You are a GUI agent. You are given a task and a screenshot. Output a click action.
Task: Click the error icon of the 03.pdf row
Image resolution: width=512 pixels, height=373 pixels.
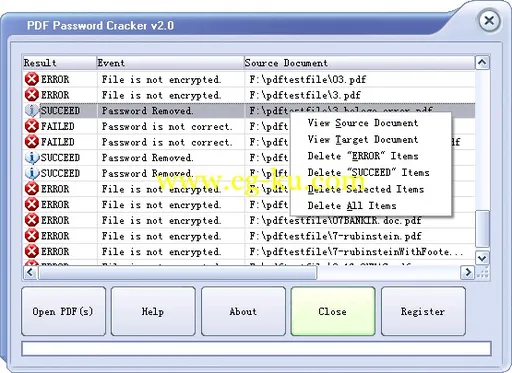pos(32,79)
